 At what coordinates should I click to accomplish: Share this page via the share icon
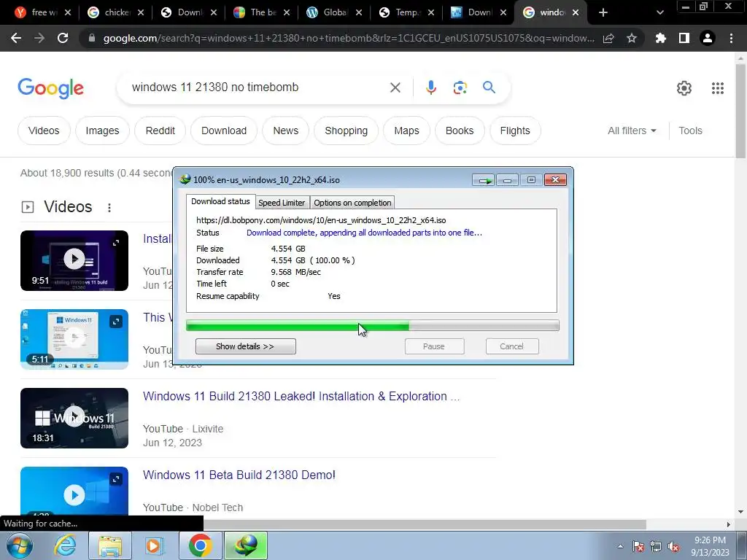[608, 38]
